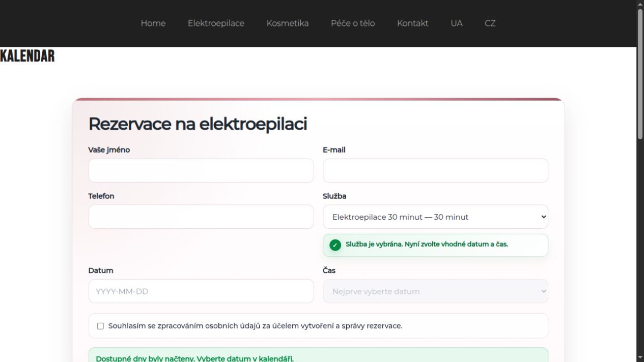644x362 pixels.
Task: Click the Vaše jméno input field
Action: (201, 170)
